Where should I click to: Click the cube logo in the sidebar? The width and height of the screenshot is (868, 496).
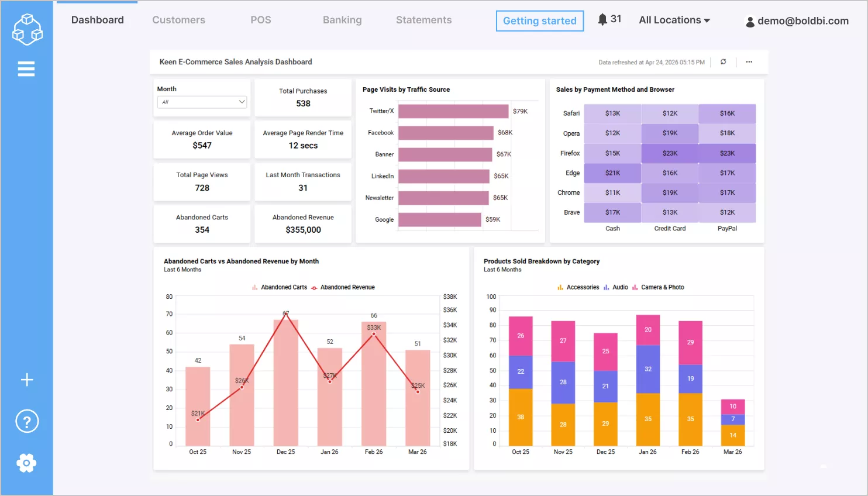(x=27, y=29)
